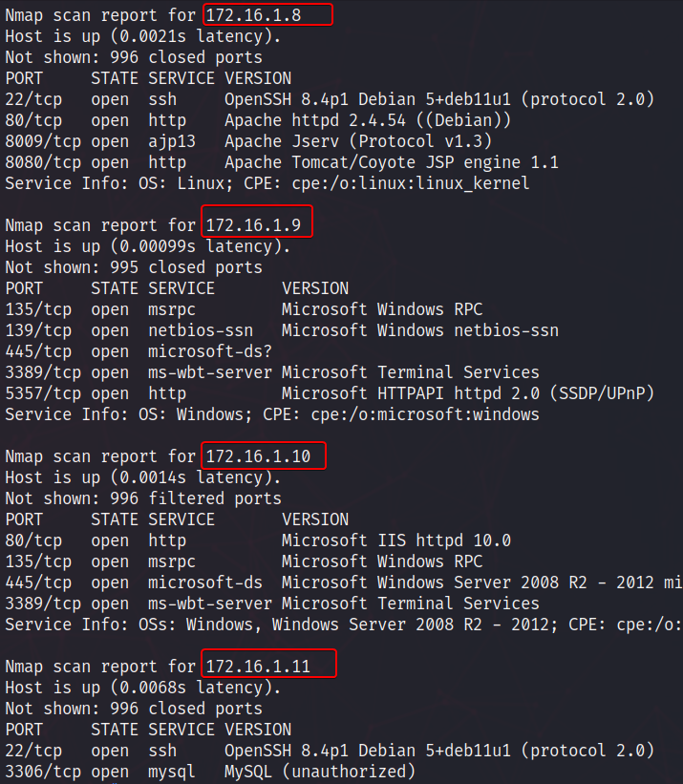Click the Host is up (0.00099s latency) line
683x784 pixels.
pos(147,246)
